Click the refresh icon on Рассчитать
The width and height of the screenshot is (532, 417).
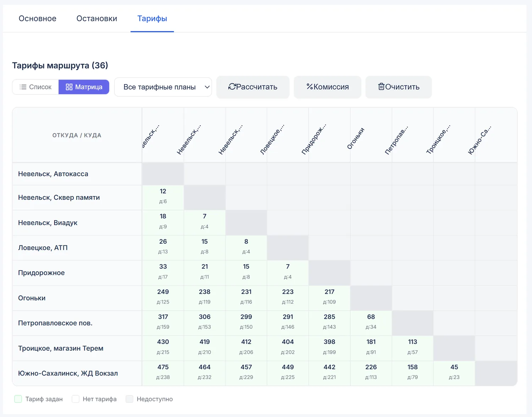coord(232,87)
